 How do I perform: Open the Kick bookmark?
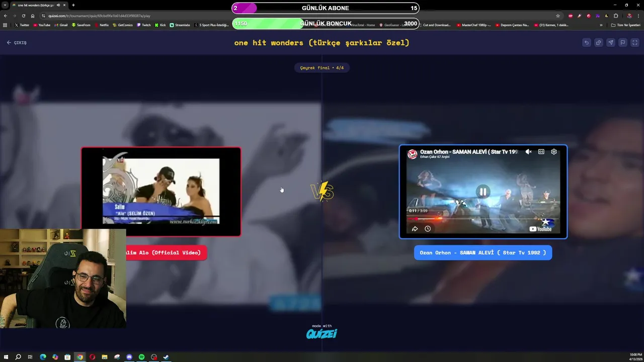160,25
